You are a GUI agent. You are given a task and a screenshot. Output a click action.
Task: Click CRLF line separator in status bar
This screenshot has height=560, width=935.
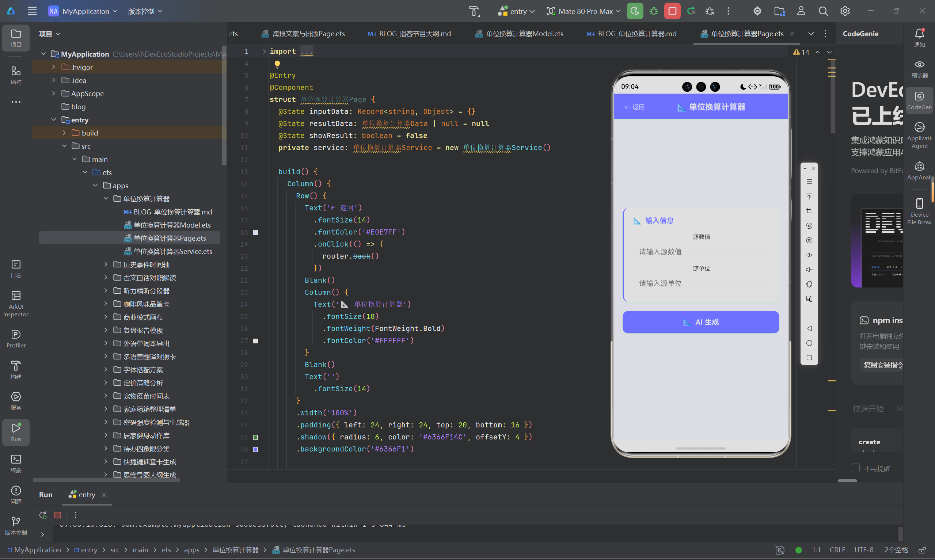tap(837, 550)
